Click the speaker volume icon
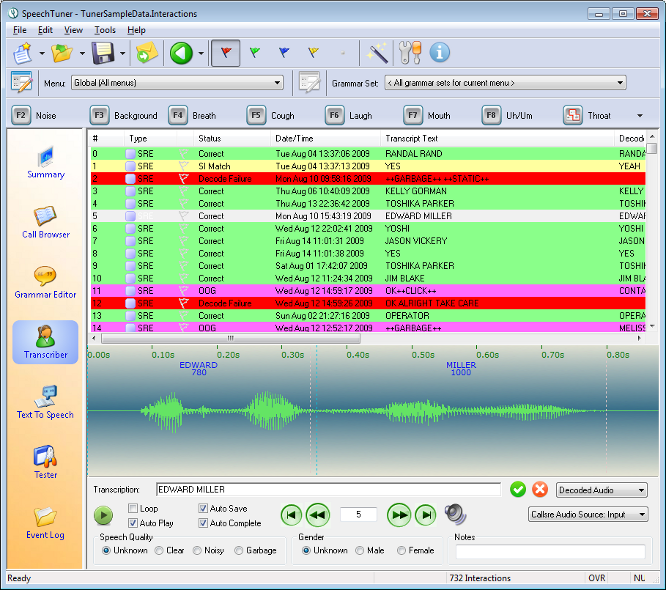The width and height of the screenshot is (666, 590). point(455,514)
